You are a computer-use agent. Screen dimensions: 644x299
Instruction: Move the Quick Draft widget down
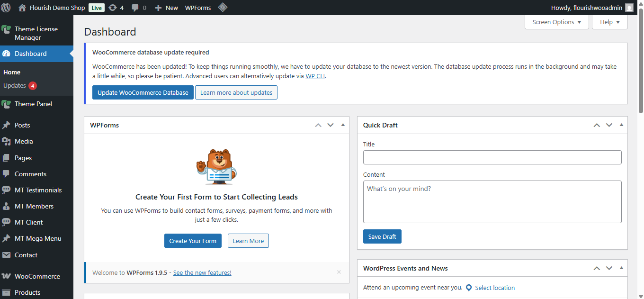pyautogui.click(x=609, y=125)
